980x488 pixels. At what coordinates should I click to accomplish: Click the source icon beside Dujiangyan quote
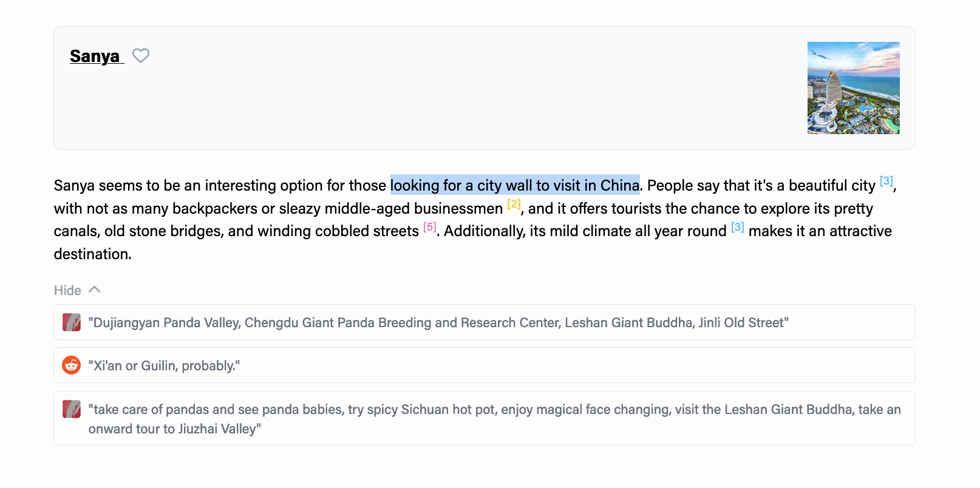point(72,322)
